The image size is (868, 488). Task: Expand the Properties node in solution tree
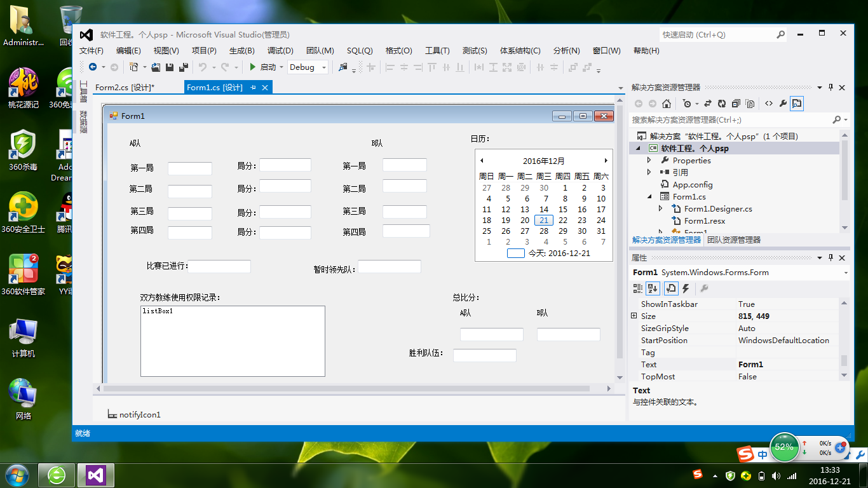(649, 160)
